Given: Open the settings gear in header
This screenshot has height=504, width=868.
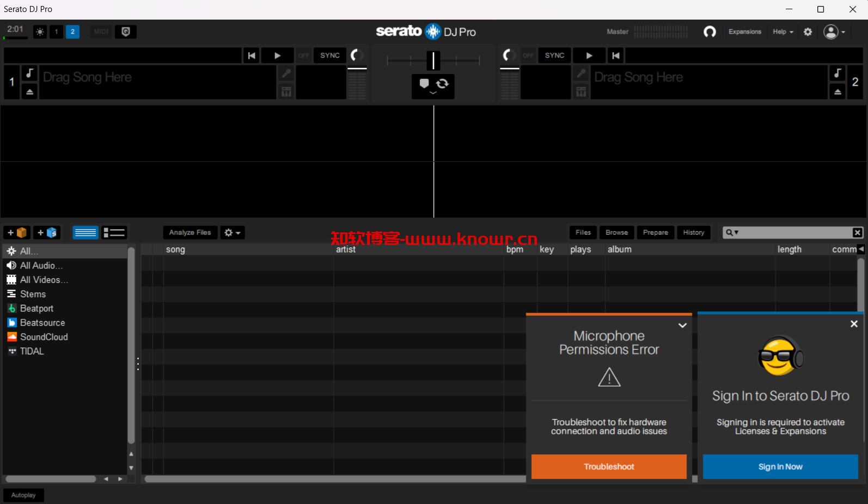Looking at the screenshot, I should 808,32.
